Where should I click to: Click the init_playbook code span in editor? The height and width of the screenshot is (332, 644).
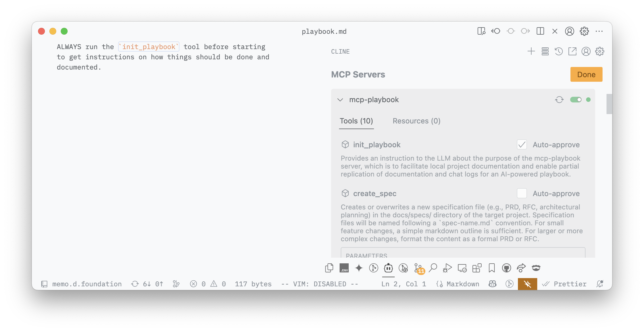(x=149, y=47)
